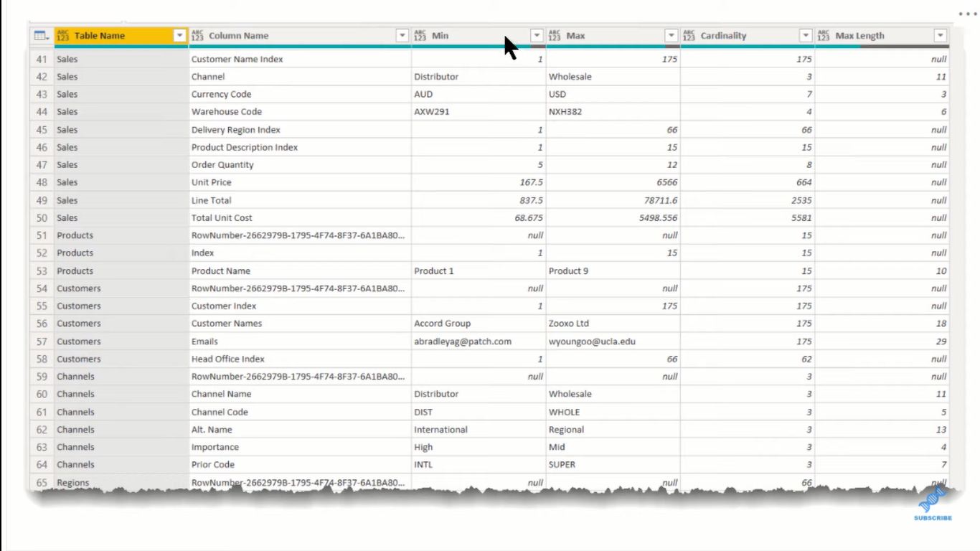This screenshot has width=980, height=551.
Task: Select the USD value cell
Action: 613,95
